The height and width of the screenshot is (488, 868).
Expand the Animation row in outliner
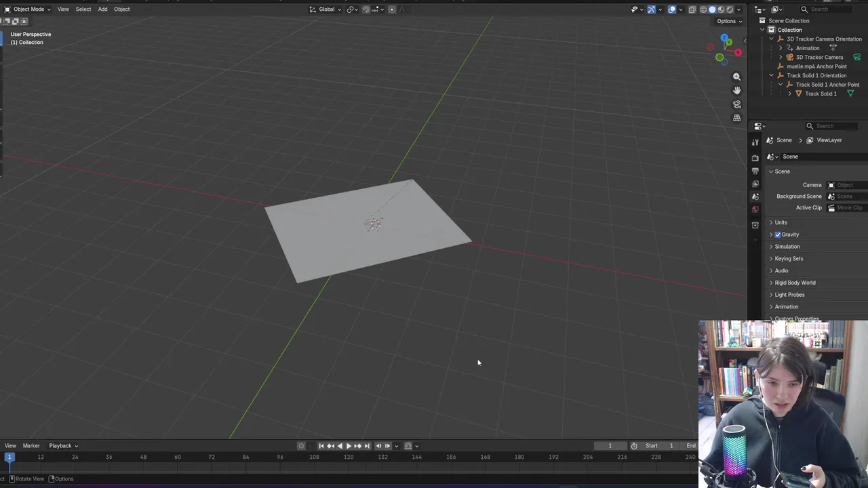pyautogui.click(x=781, y=48)
